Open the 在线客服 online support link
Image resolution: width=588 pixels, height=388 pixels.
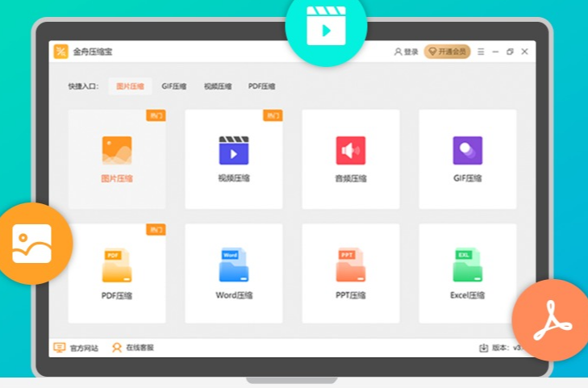[140, 348]
